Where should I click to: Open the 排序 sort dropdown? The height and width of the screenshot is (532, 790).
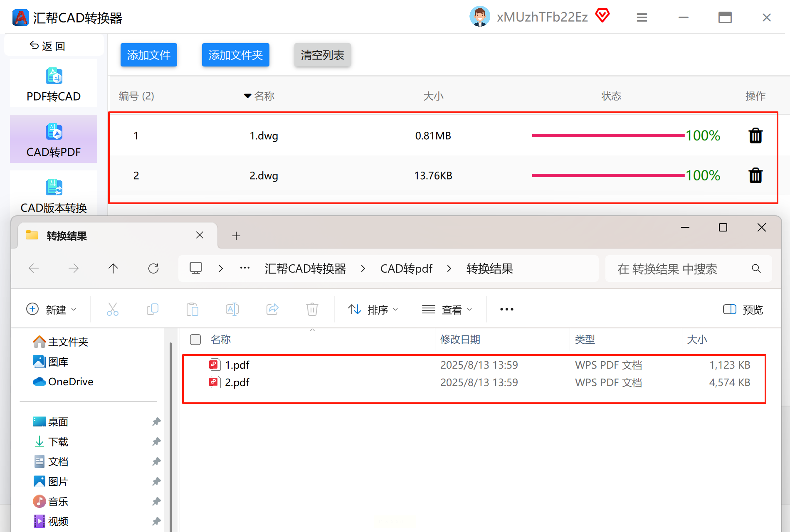pos(373,310)
